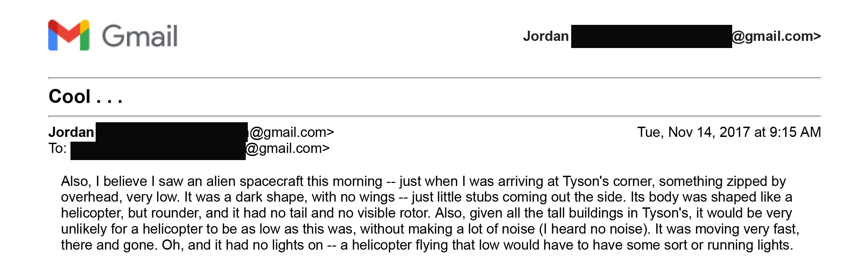The height and width of the screenshot is (267, 868).
Task: Click the body line starting "helicopter, but rounder"
Action: [x=427, y=213]
